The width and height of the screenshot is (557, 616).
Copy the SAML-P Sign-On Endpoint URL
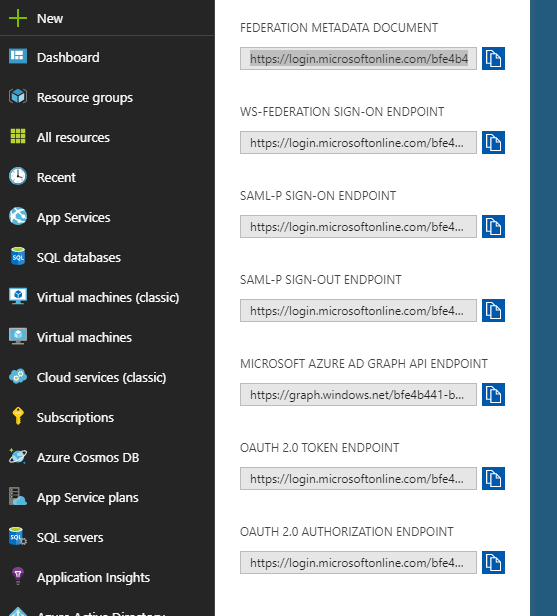pos(493,227)
